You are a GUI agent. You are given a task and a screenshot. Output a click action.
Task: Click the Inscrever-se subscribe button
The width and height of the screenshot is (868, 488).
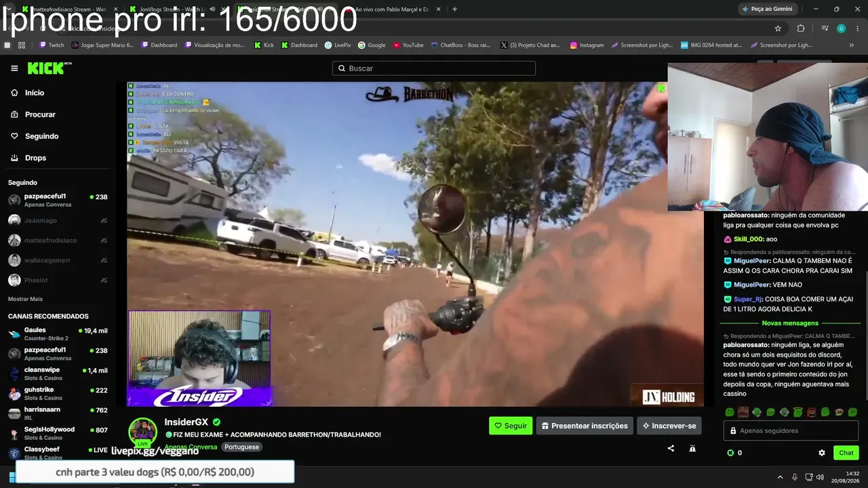[669, 426]
